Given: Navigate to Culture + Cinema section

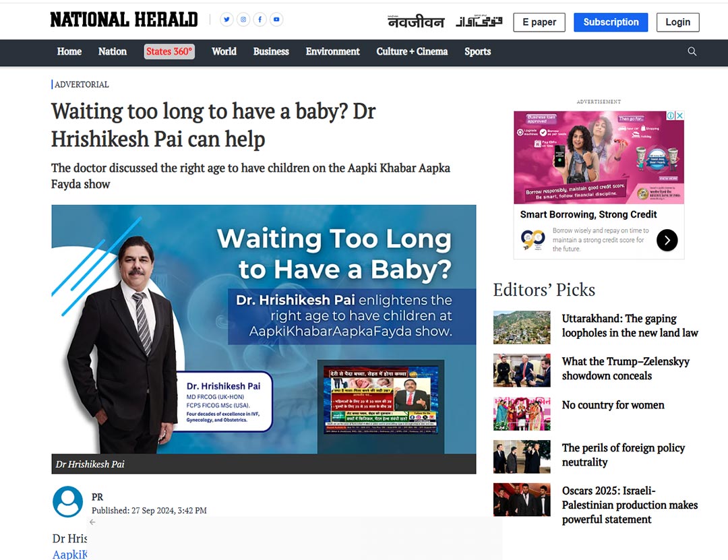Looking at the screenshot, I should (x=412, y=52).
